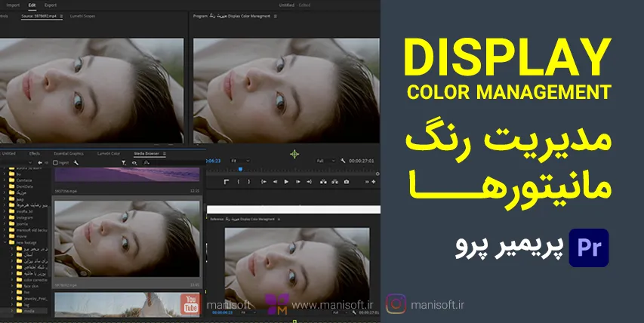Click Program timecode 00:00:06:23 field
644x323 pixels.
[x=214, y=161]
